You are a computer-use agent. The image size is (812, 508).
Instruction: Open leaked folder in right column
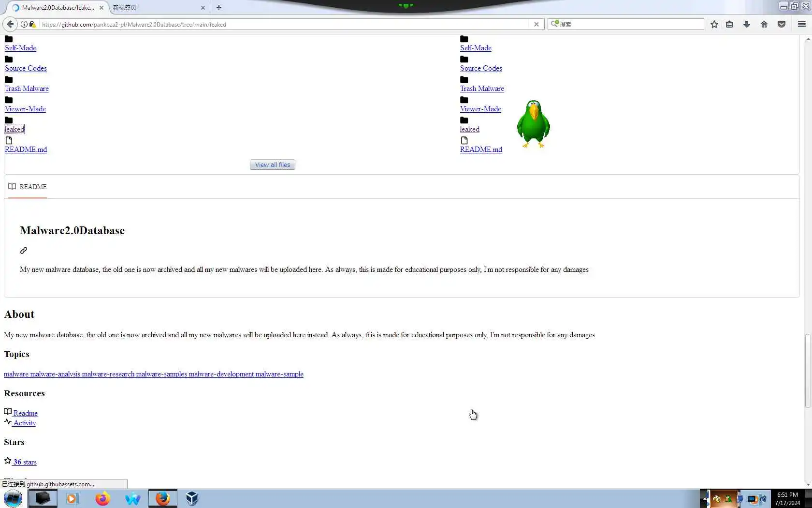[x=470, y=129]
